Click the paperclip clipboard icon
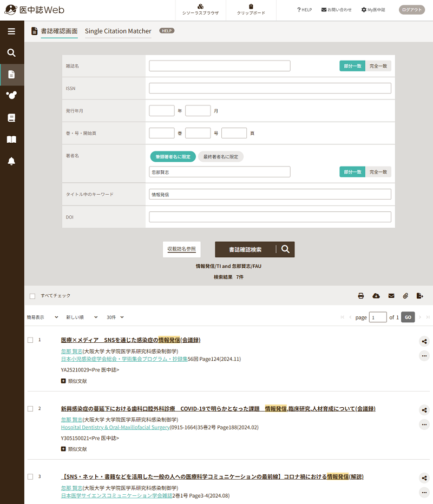Image resolution: width=433 pixels, height=504 pixels. (405, 296)
